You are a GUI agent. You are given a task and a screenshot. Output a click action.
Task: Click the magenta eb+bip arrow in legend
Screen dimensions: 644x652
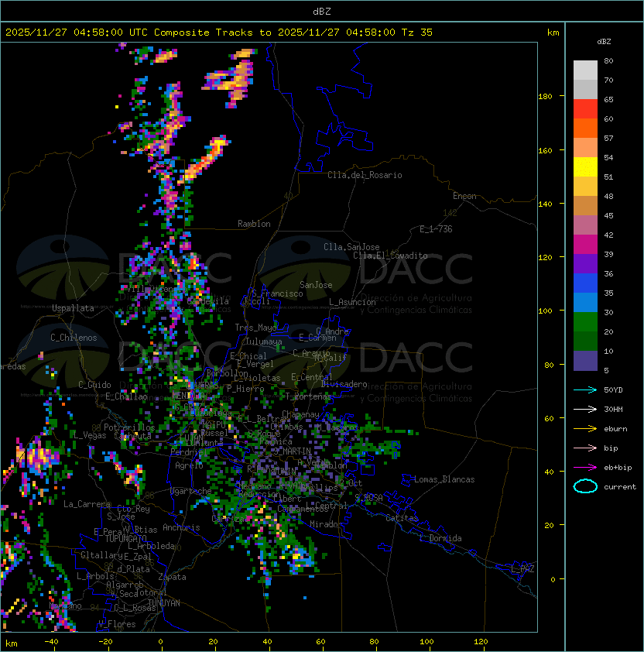point(585,468)
